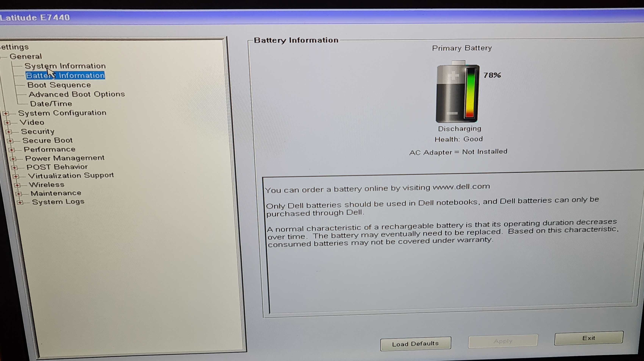The image size is (644, 361).
Task: Select the System Configuration label
Action: pos(62,113)
